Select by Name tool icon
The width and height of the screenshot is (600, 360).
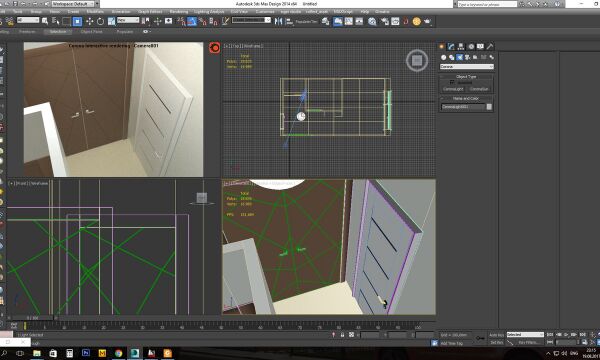point(56,21)
